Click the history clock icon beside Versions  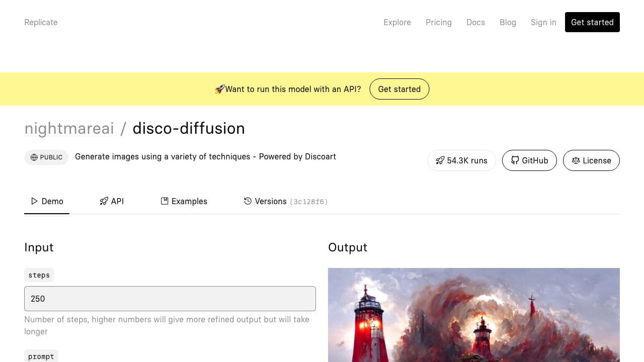pyautogui.click(x=247, y=201)
